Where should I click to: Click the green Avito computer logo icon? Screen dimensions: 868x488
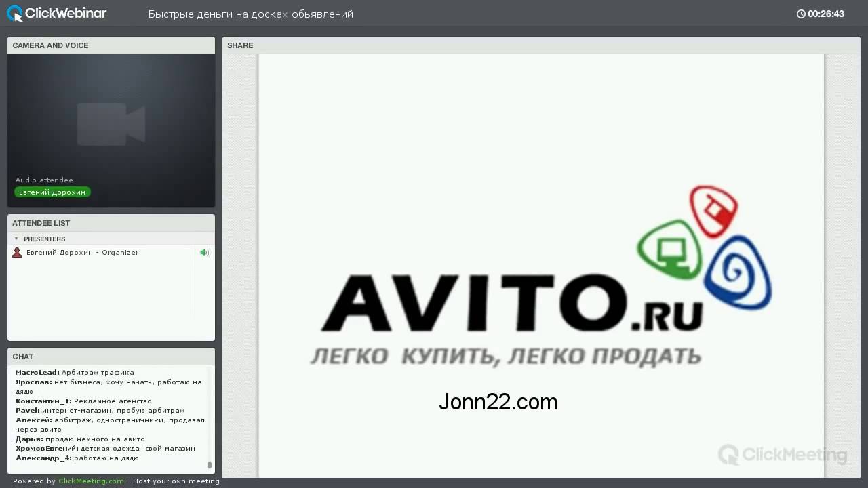[670, 249]
